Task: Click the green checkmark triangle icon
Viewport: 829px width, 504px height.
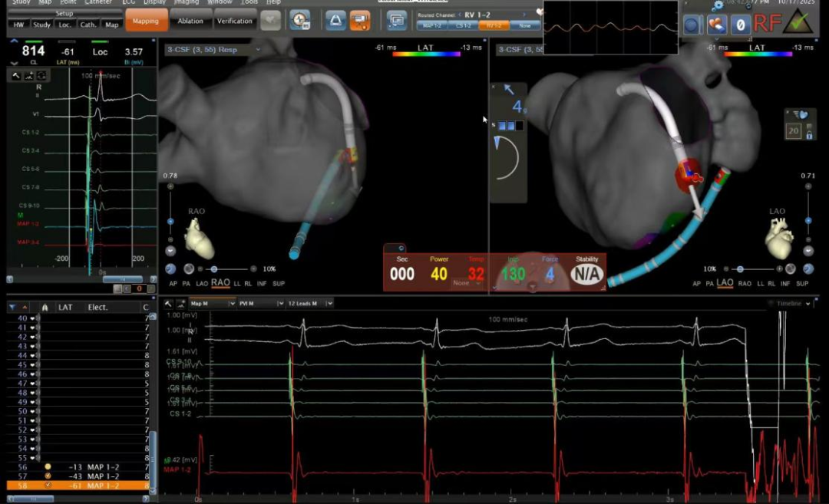Action: (x=798, y=21)
